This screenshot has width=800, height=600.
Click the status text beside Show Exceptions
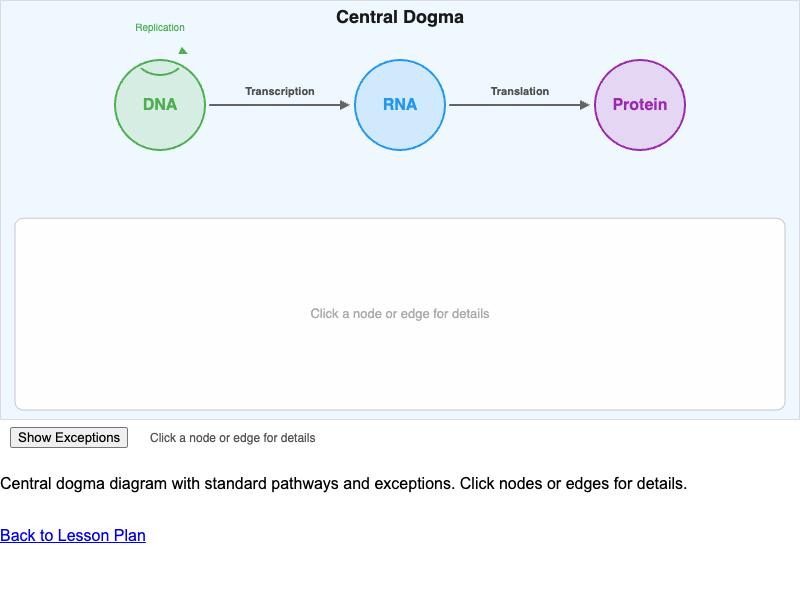232,438
